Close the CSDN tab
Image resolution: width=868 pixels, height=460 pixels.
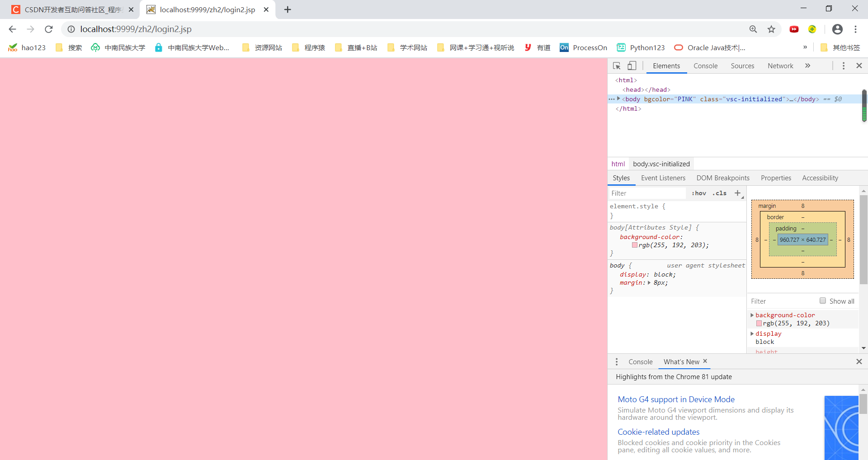[x=131, y=9]
